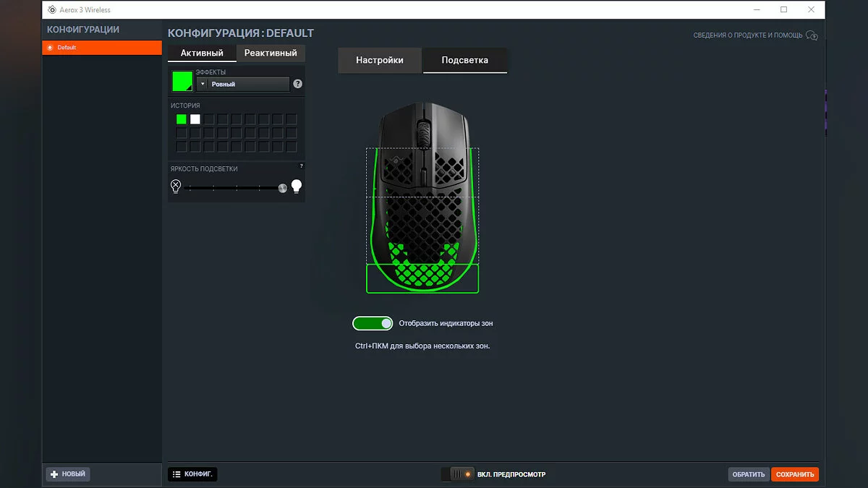Select the Default configuration row

[x=102, y=48]
